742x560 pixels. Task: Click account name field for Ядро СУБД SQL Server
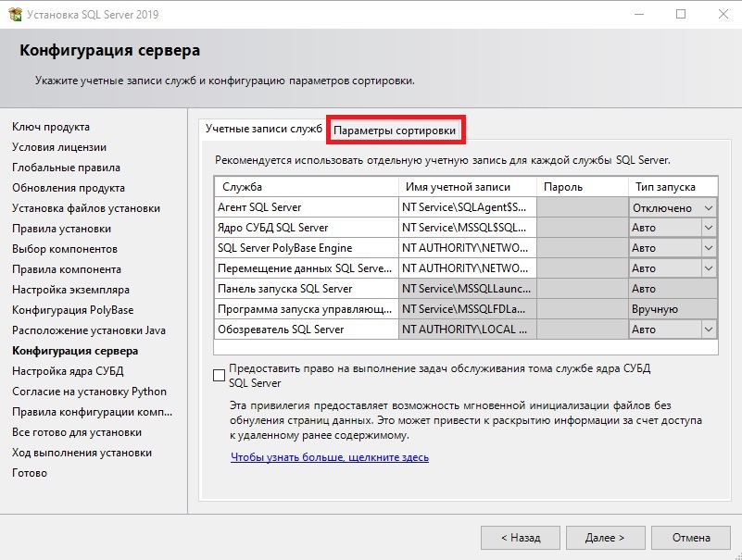tap(468, 228)
